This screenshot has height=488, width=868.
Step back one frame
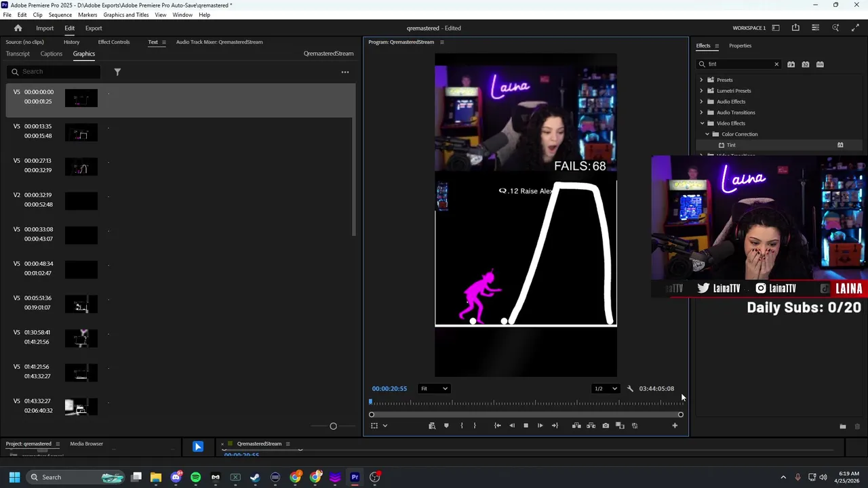(x=512, y=426)
